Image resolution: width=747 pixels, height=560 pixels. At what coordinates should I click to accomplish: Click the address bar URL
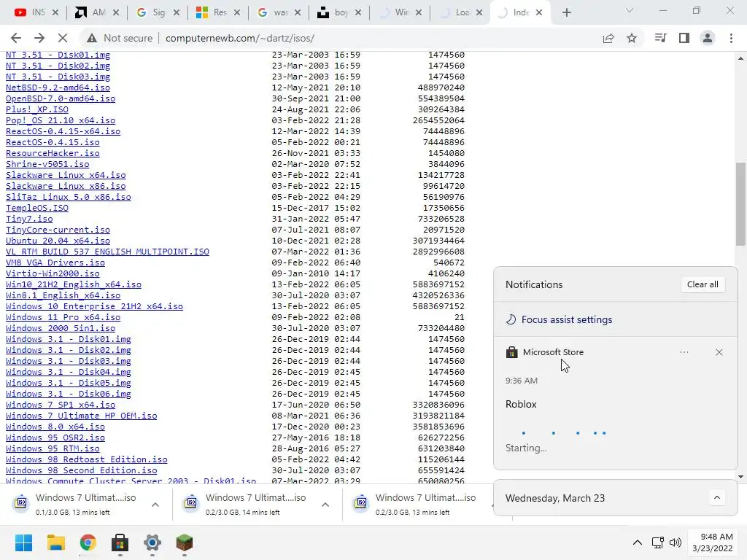click(239, 38)
